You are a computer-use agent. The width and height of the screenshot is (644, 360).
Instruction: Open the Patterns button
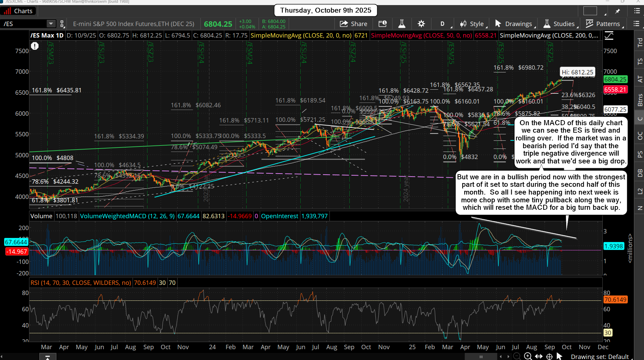click(603, 24)
